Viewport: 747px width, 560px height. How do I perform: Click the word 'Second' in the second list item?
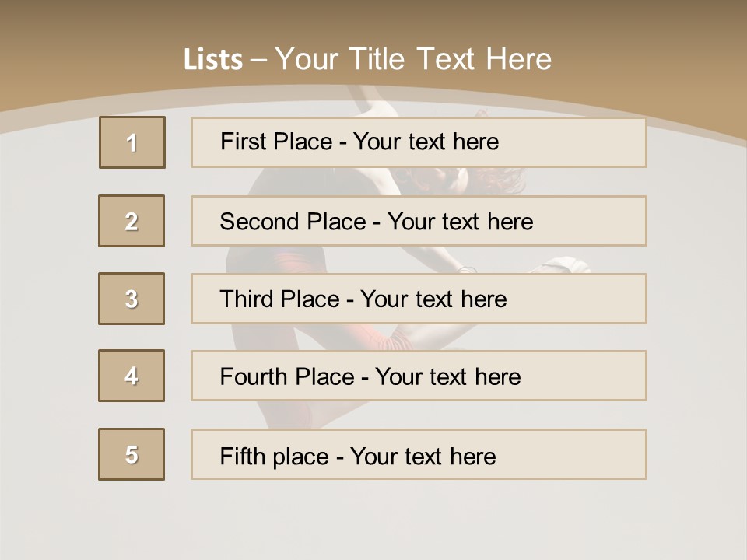pos(261,222)
